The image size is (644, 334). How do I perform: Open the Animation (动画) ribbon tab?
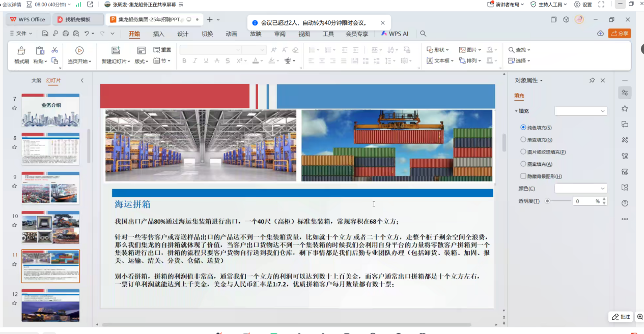tap(231, 34)
